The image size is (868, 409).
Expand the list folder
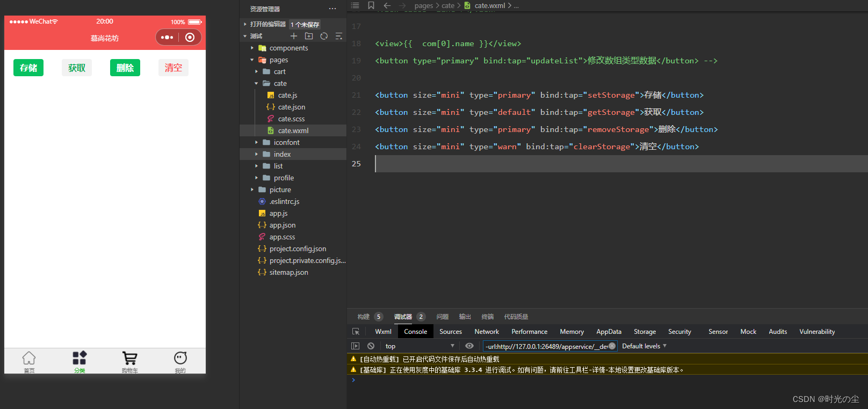tap(256, 166)
